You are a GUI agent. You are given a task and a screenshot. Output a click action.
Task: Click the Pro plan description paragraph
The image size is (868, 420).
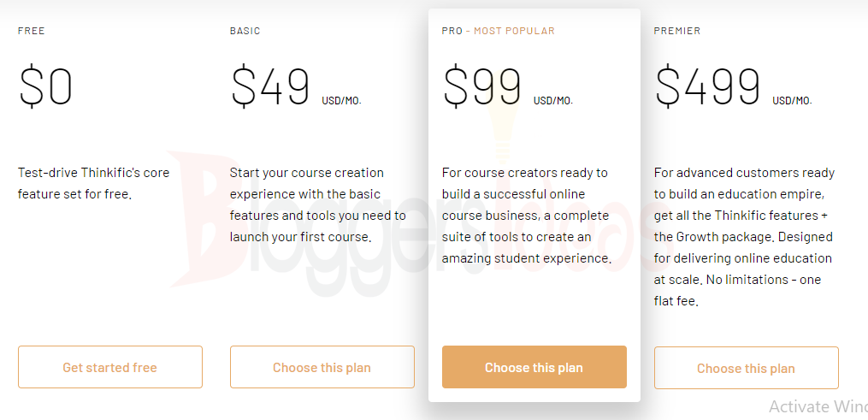(x=528, y=216)
